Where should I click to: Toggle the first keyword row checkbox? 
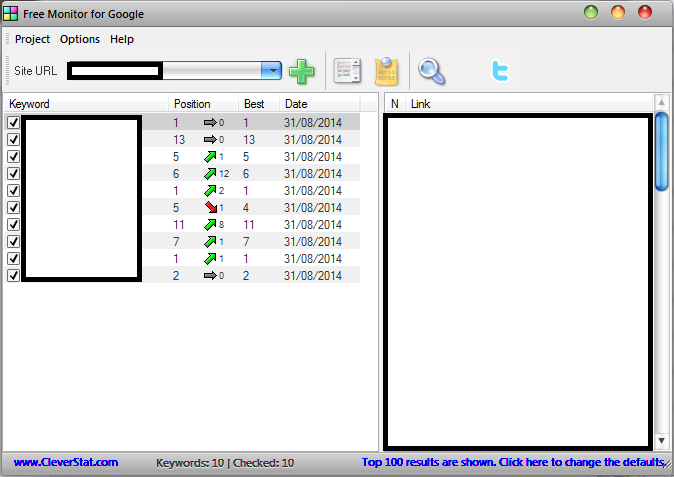[x=13, y=122]
